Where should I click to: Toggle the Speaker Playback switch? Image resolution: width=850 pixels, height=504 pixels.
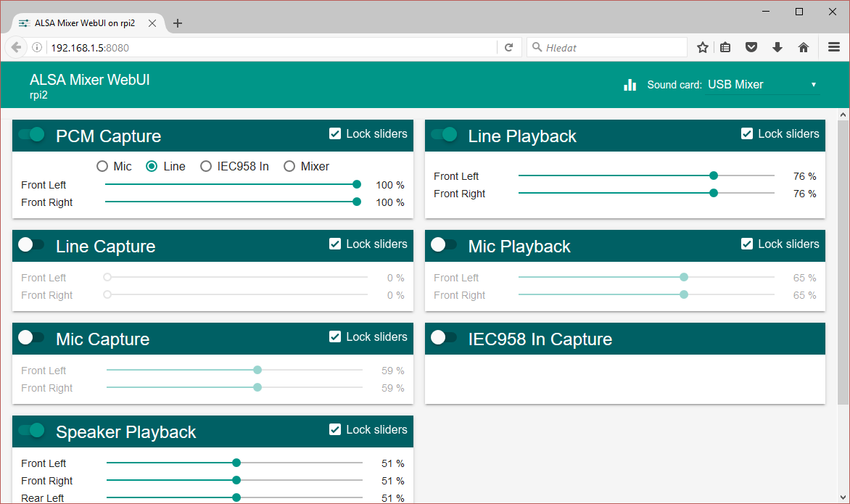click(x=31, y=430)
